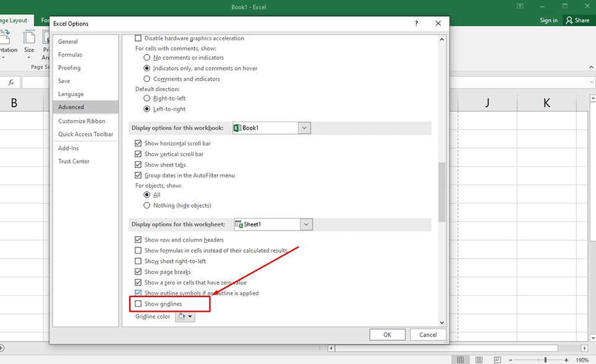Toggle Show a zero in cells checkbox
596x364 pixels.
138,282
